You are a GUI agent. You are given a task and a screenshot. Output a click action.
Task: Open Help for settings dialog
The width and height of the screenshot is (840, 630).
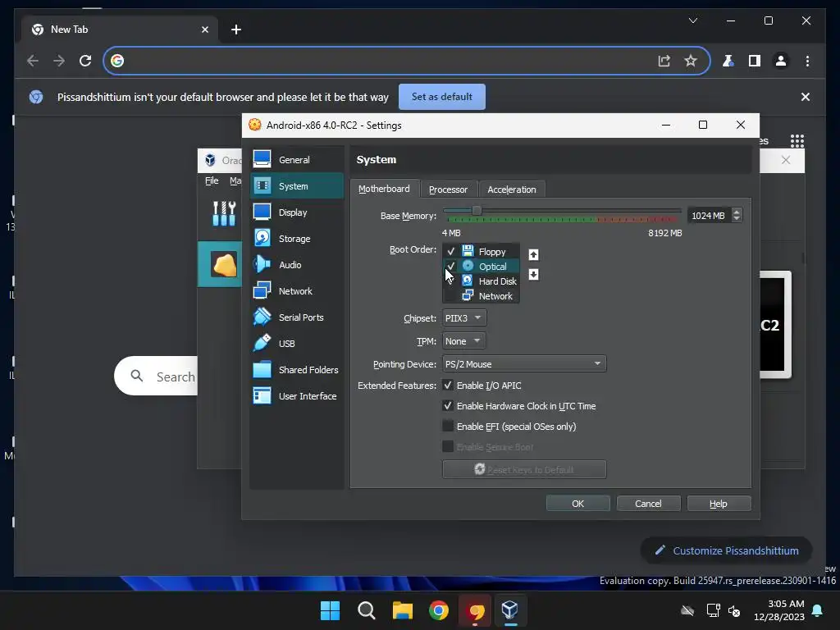pos(719,504)
